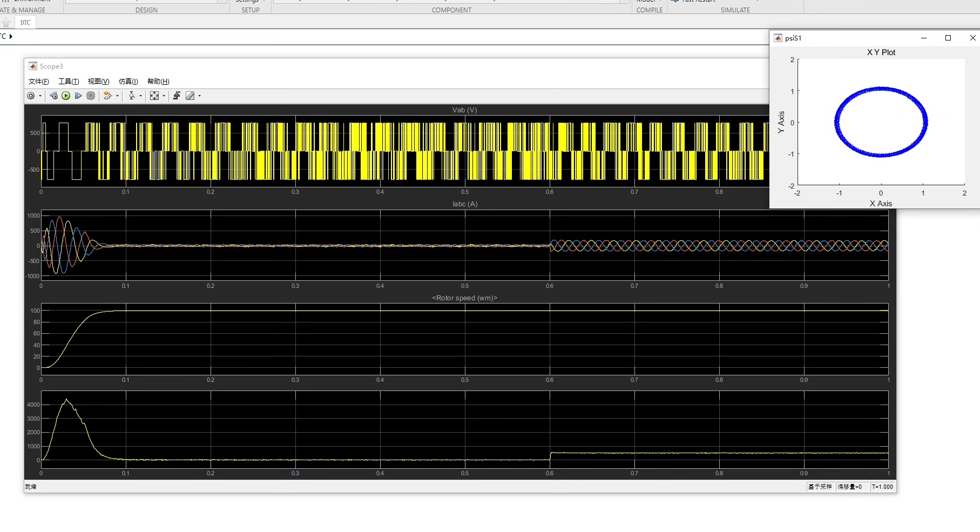This screenshot has width=980, height=532.
Task: Click the T=1.000 status field
Action: [882, 487]
